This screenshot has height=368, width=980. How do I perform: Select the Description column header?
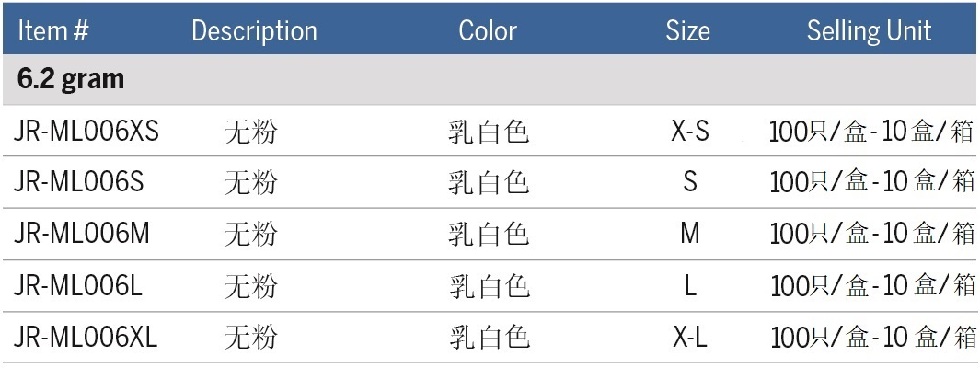[x=254, y=31]
